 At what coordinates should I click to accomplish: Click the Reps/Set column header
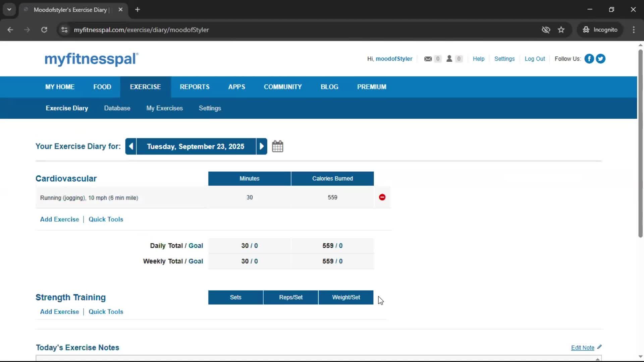click(291, 297)
